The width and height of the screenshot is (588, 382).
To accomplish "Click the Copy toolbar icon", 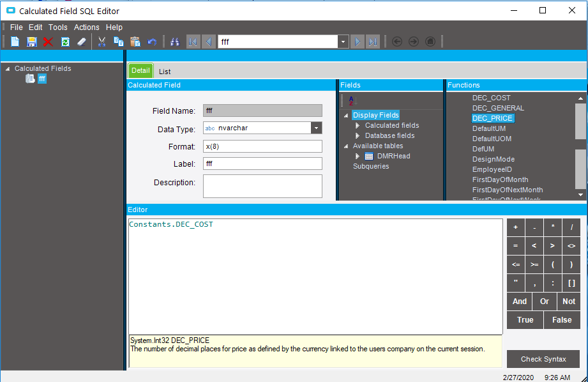I will pos(119,42).
